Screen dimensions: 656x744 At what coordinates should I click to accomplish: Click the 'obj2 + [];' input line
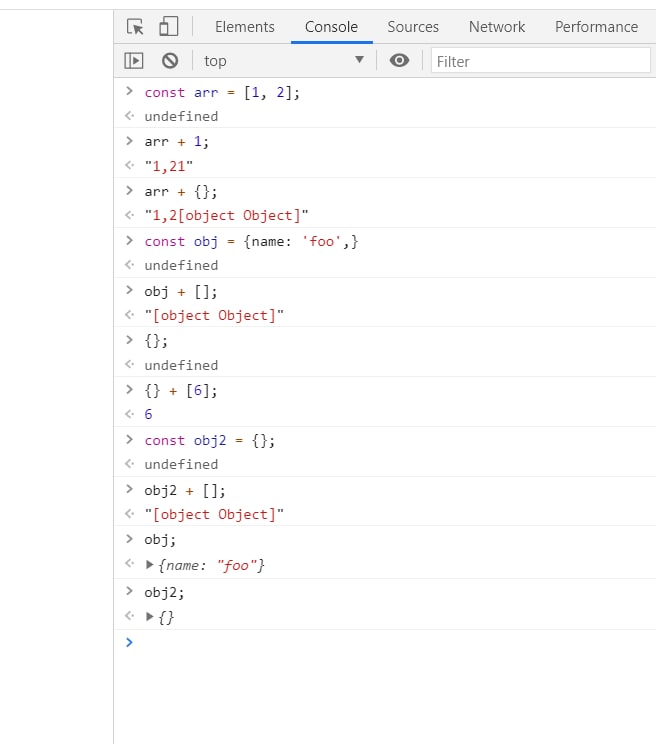coord(185,490)
